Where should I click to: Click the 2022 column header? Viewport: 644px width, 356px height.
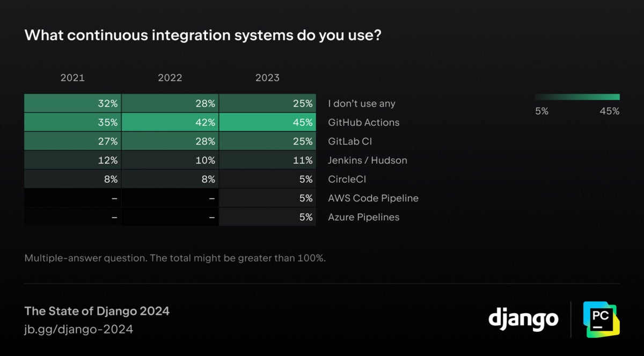170,78
